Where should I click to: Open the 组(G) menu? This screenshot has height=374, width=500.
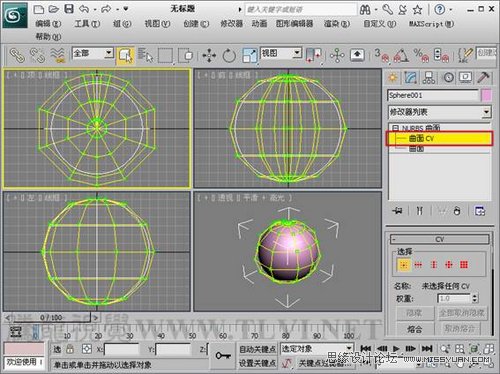click(122, 24)
